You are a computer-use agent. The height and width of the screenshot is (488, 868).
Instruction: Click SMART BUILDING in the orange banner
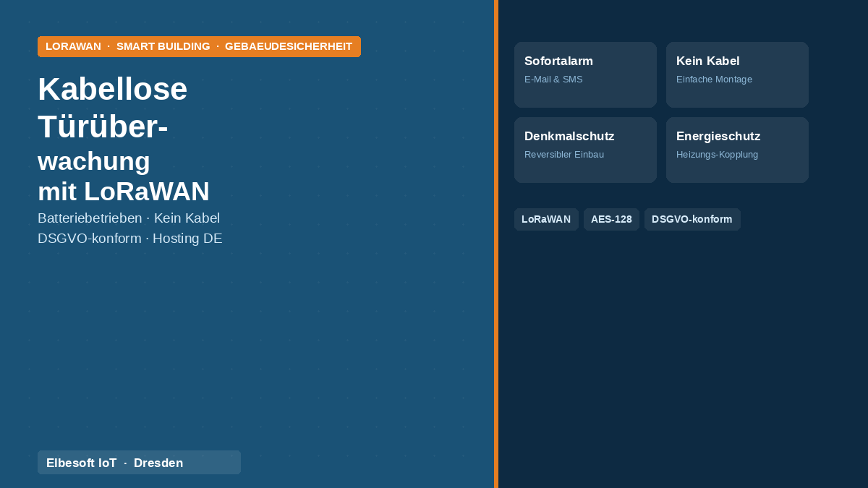[163, 46]
